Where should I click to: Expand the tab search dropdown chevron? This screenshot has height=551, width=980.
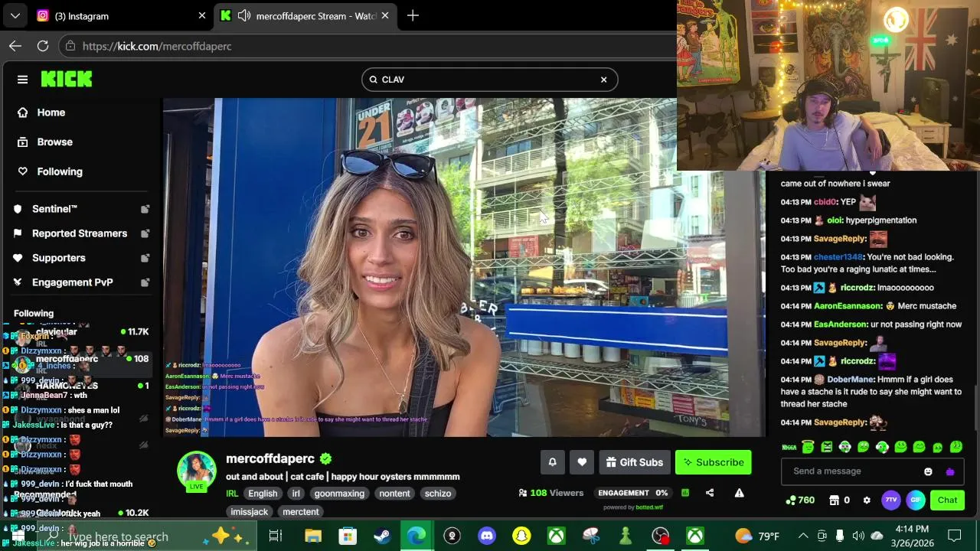[x=15, y=15]
